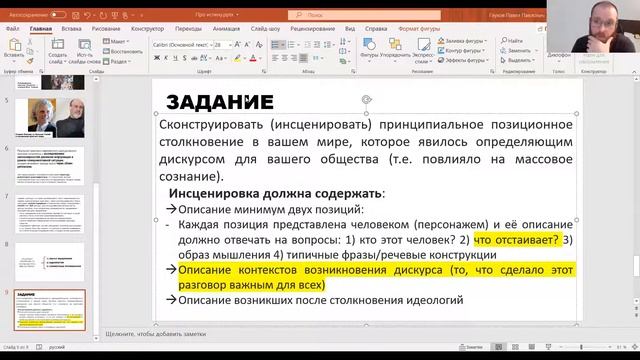This screenshot has height=360, width=640.
Task: Click the Copy icon
Action: coord(30,51)
